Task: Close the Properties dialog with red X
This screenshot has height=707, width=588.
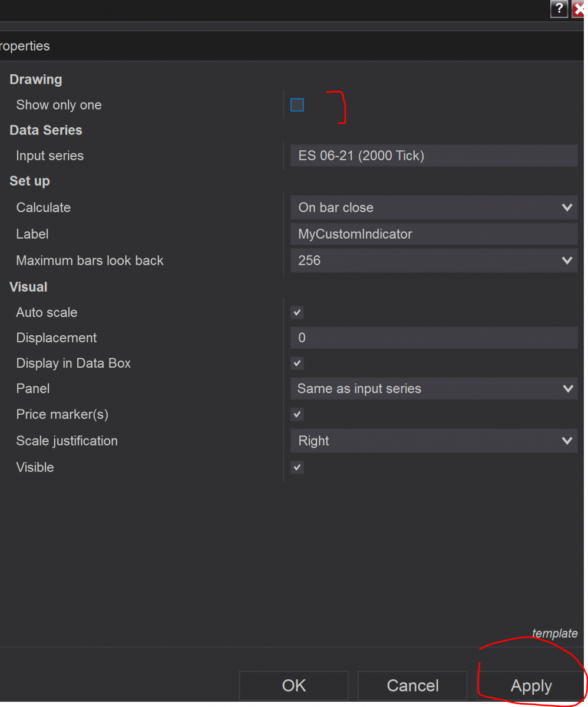Action: coord(580,9)
